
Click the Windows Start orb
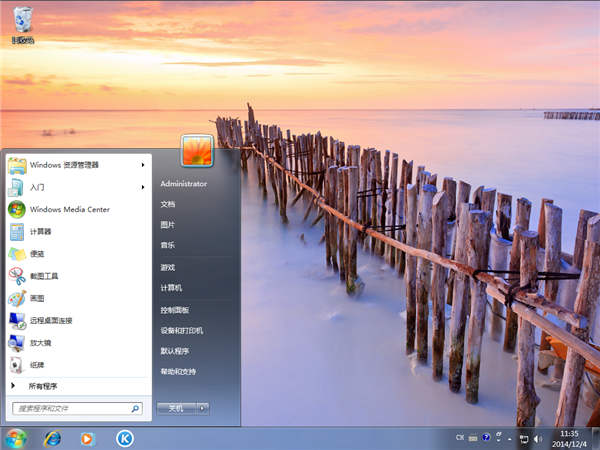[16, 439]
